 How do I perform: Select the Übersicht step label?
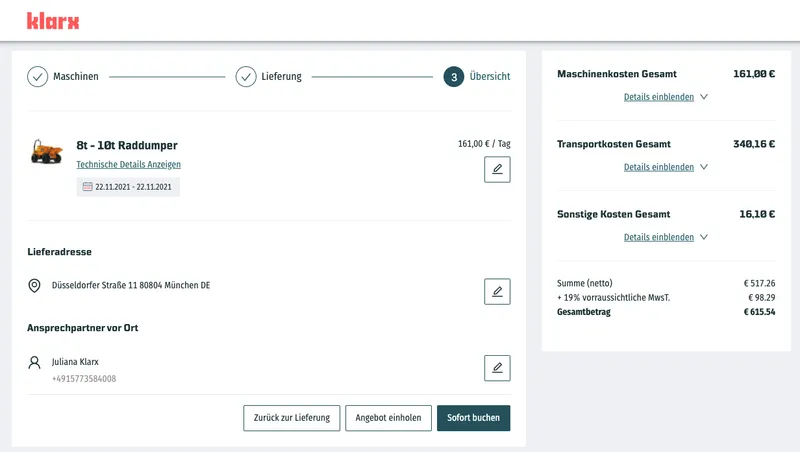(x=490, y=77)
